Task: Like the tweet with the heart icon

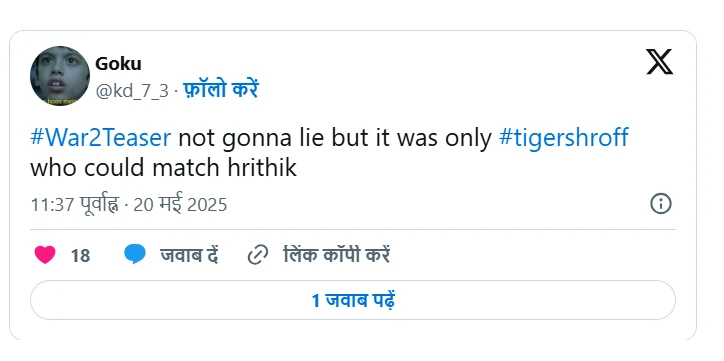Action: [x=45, y=255]
